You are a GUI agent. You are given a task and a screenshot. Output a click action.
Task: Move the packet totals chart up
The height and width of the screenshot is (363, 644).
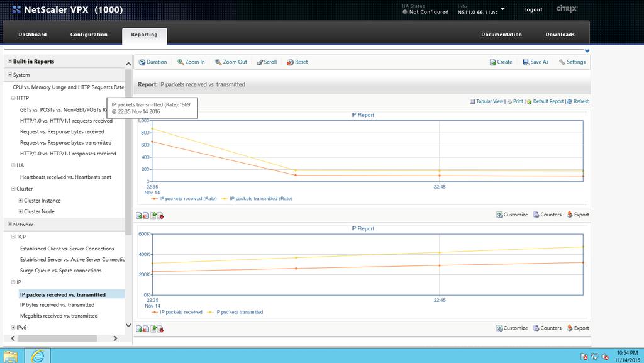coord(153,329)
